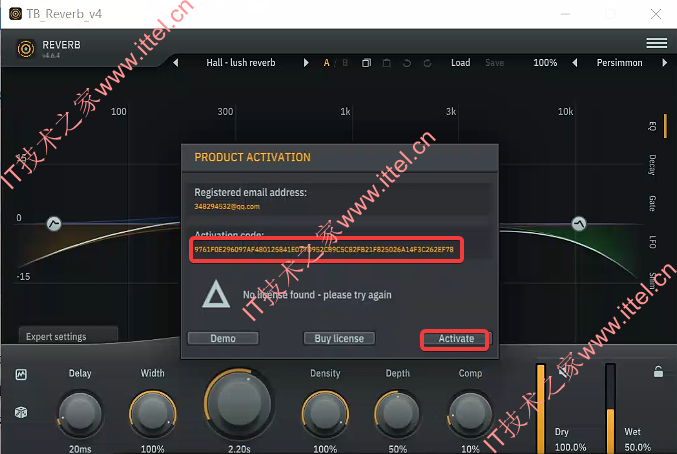Click the Wet level slider

[610, 408]
